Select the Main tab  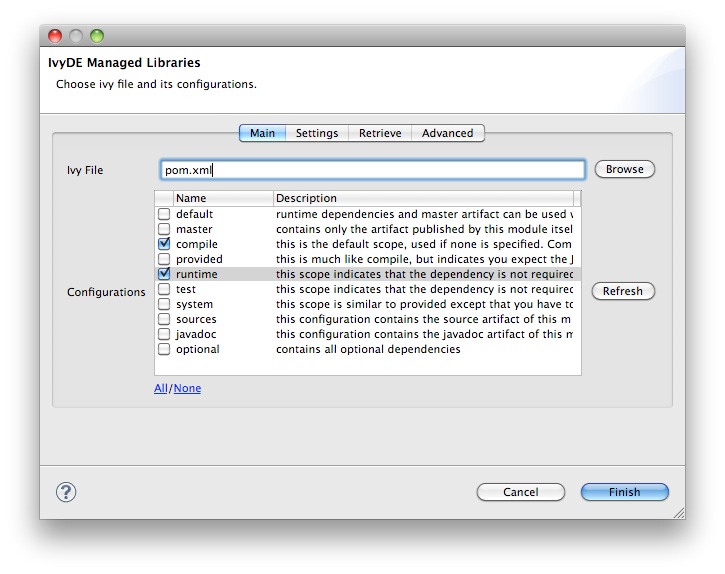pyautogui.click(x=262, y=133)
